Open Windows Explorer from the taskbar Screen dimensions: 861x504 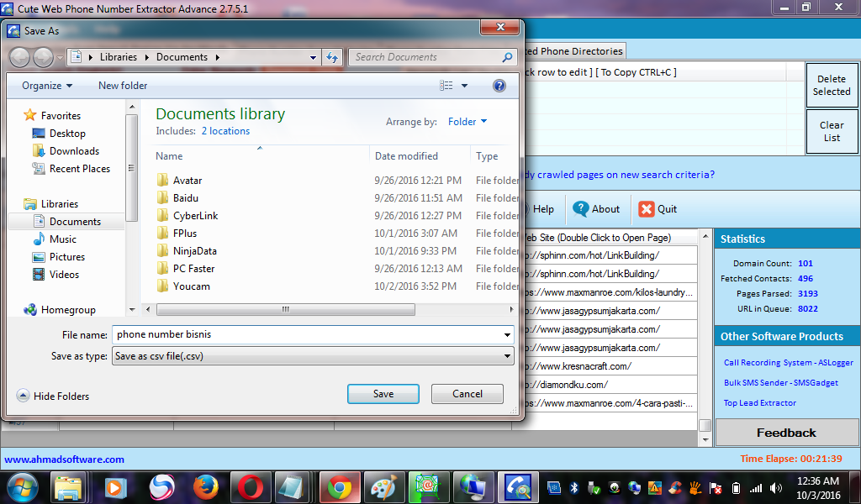click(69, 487)
